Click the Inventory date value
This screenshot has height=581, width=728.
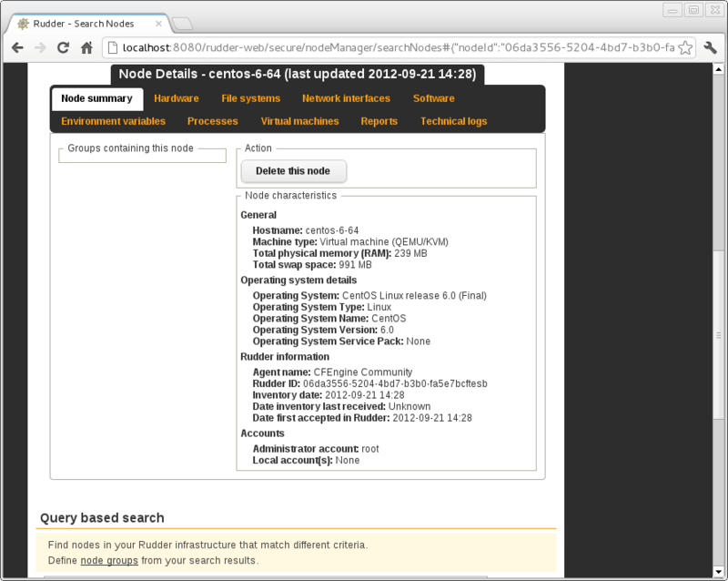(365, 395)
